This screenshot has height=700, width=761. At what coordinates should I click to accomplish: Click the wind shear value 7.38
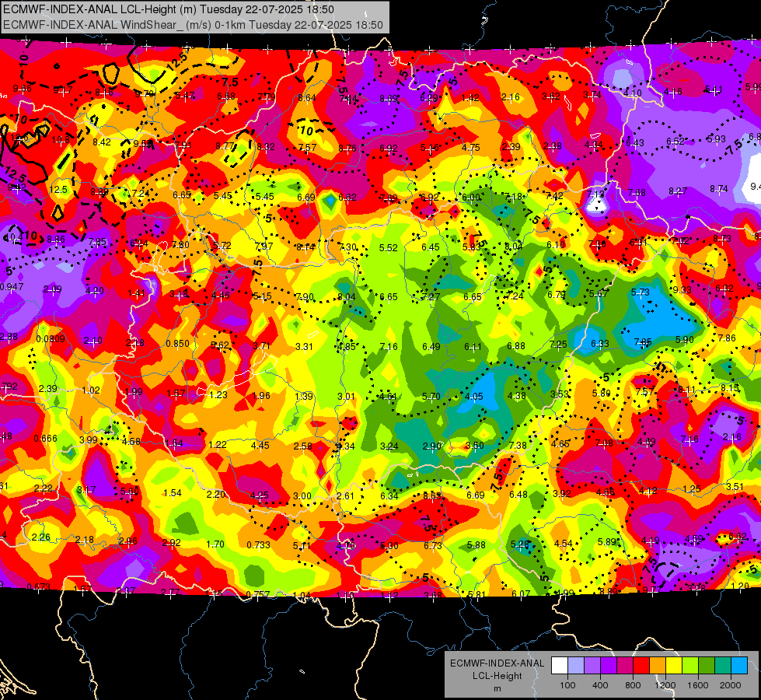click(518, 446)
